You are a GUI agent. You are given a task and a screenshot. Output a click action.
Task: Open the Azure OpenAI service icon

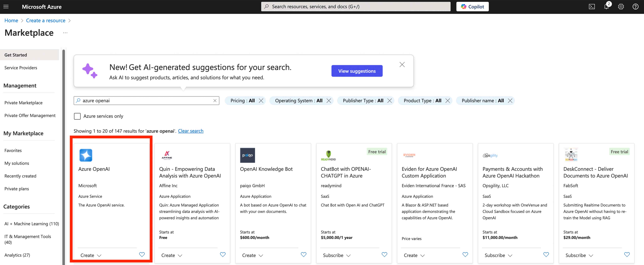[86, 155]
